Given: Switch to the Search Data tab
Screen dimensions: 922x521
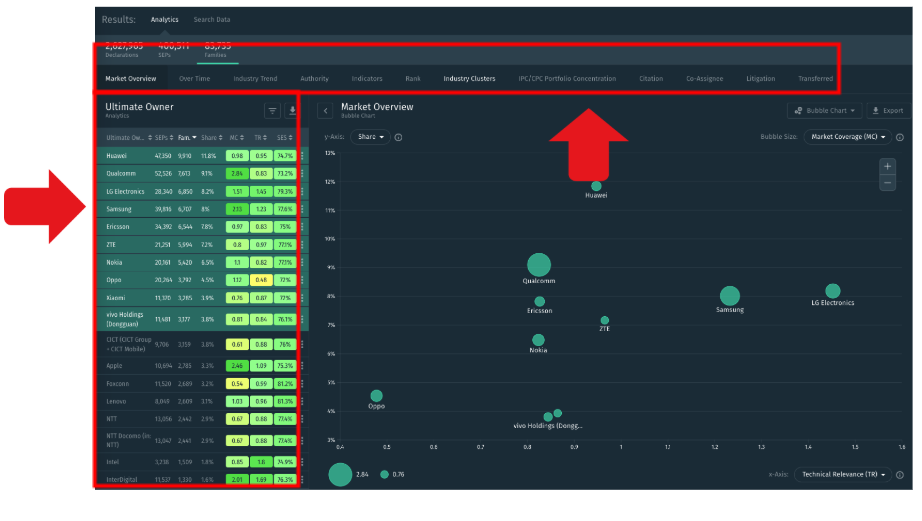Looking at the screenshot, I should pos(212,19).
